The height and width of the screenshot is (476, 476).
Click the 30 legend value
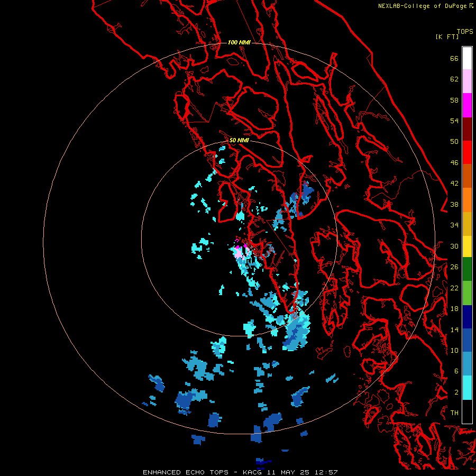click(454, 246)
